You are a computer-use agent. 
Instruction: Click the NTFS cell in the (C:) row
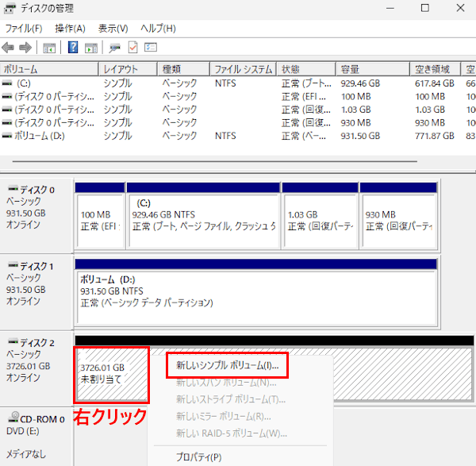tap(225, 83)
